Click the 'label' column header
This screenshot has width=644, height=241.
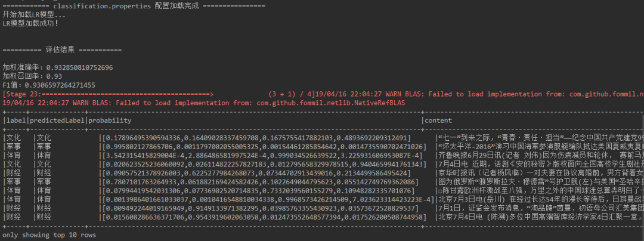pos(16,120)
